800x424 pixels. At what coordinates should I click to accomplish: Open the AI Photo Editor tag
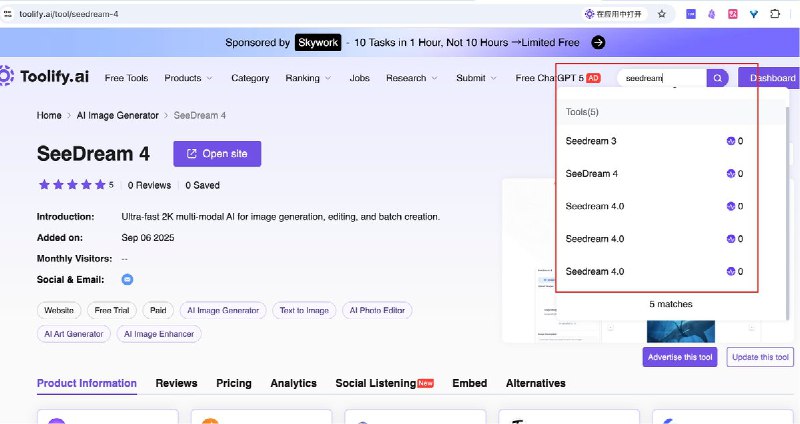(x=377, y=310)
